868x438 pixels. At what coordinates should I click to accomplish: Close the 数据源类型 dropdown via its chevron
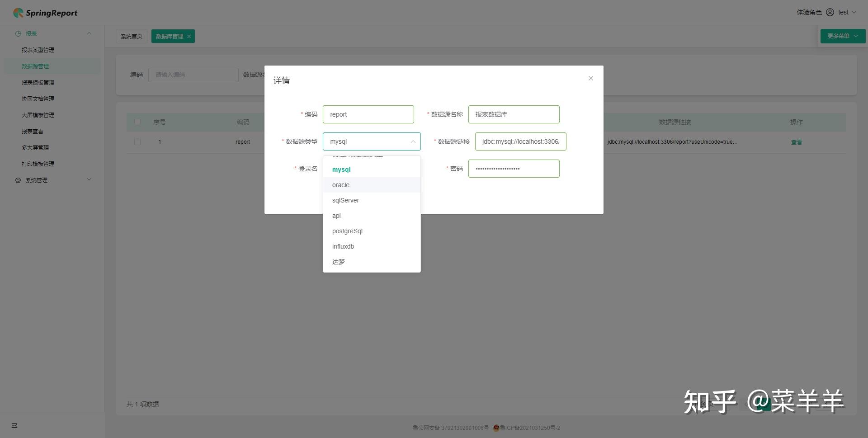coord(413,141)
